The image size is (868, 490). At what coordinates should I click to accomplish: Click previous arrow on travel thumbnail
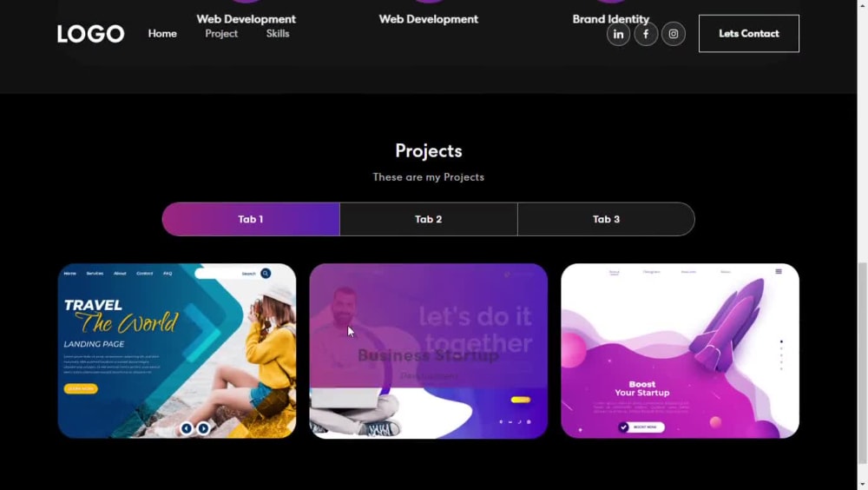click(187, 428)
